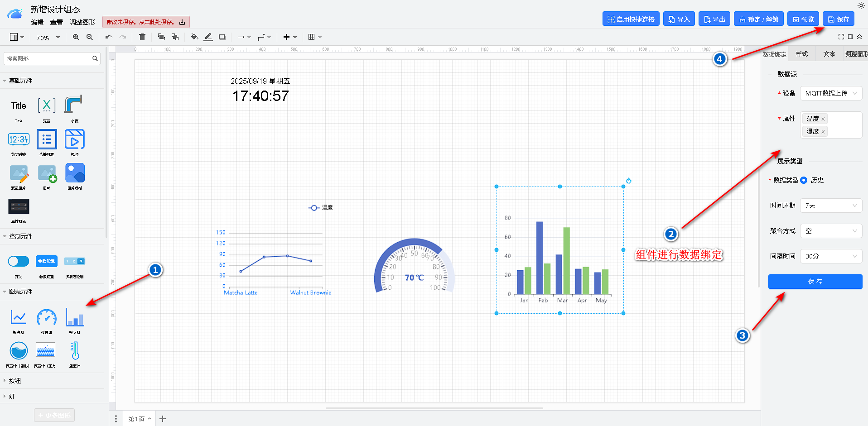Click the 预览 preview button
Screen dimensions: 868x426
tap(803, 19)
